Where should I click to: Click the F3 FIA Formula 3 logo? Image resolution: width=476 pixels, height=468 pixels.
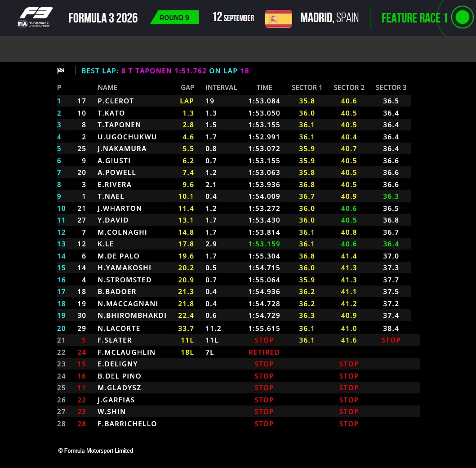[x=35, y=18]
